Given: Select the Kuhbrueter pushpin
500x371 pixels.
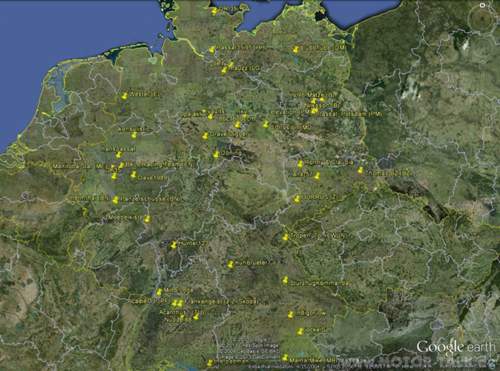Looking at the screenshot, I should coord(230,265).
